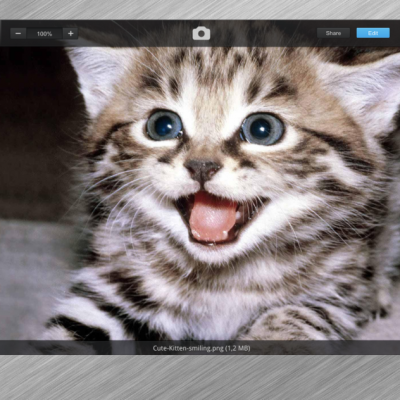Image resolution: width=400 pixels, height=400 pixels.
Task: Click the kitten's right blue eye
Action: pyautogui.click(x=263, y=129)
